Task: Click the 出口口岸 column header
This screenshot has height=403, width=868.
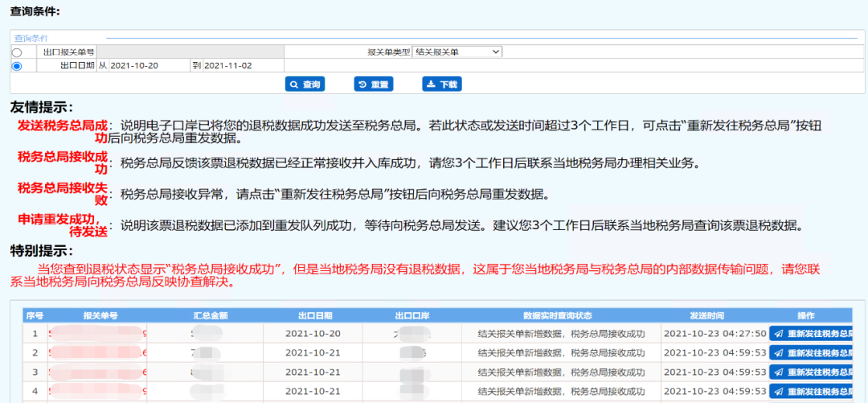Action: click(411, 316)
